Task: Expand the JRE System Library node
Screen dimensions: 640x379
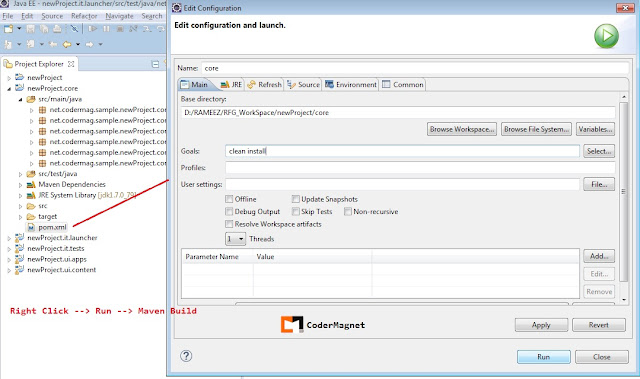Action: click(20, 195)
